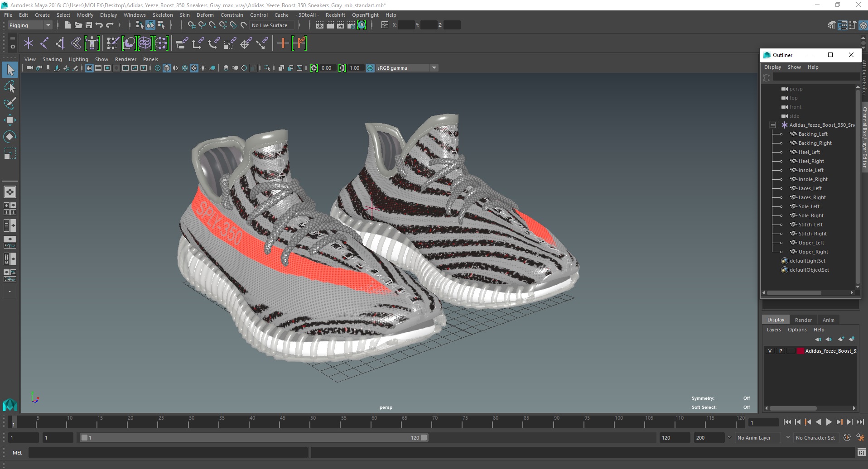Click Open Scene folder icon
The width and height of the screenshot is (868, 469).
(x=78, y=25)
